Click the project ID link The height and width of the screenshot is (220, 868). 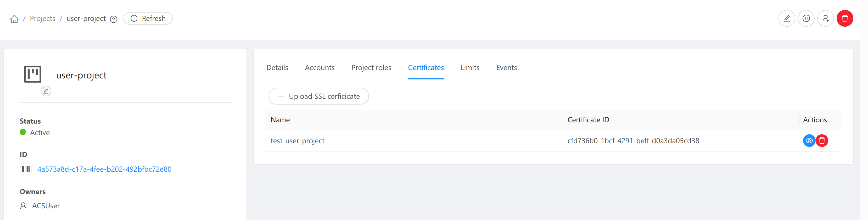[x=104, y=169]
